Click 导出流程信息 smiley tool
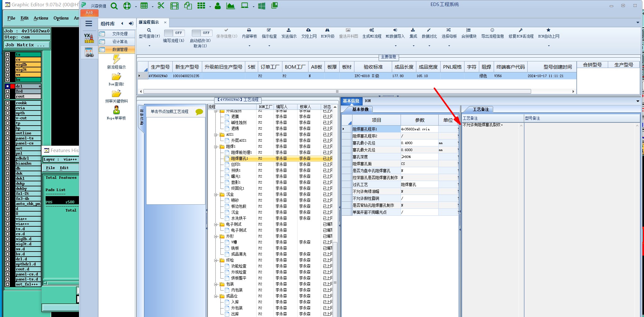This screenshot has width=644, height=317. coord(492,33)
